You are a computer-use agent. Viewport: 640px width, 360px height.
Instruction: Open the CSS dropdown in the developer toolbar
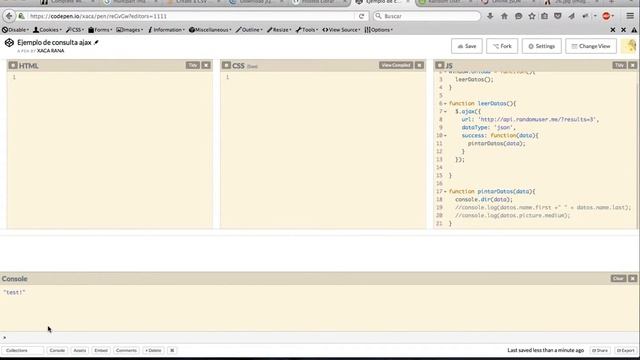[x=75, y=30]
